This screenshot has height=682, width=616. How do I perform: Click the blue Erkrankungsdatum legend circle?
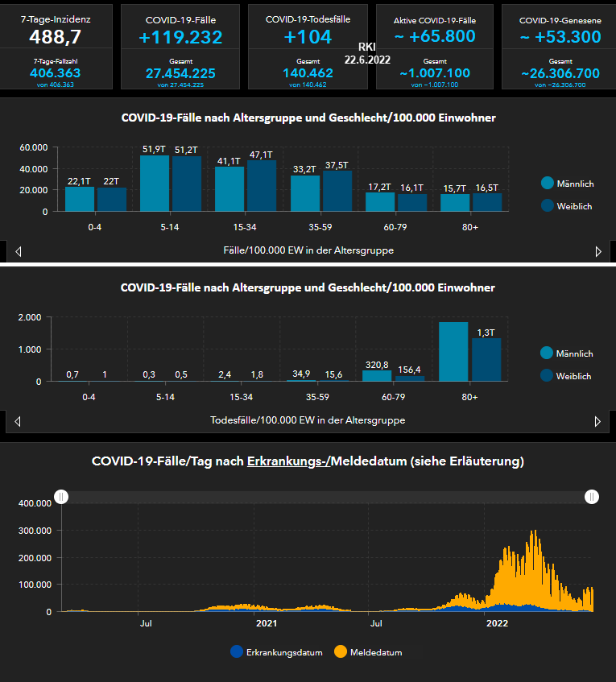pyautogui.click(x=236, y=651)
